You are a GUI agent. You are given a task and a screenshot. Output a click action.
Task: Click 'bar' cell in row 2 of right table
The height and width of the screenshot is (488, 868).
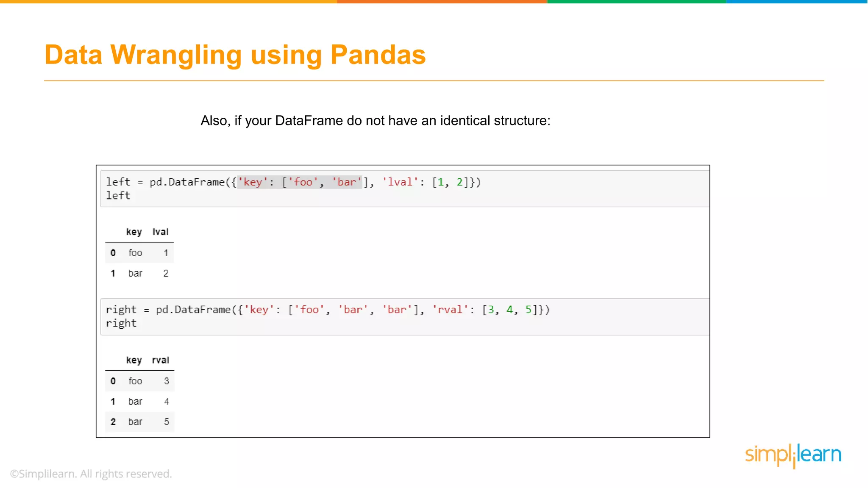(x=135, y=422)
